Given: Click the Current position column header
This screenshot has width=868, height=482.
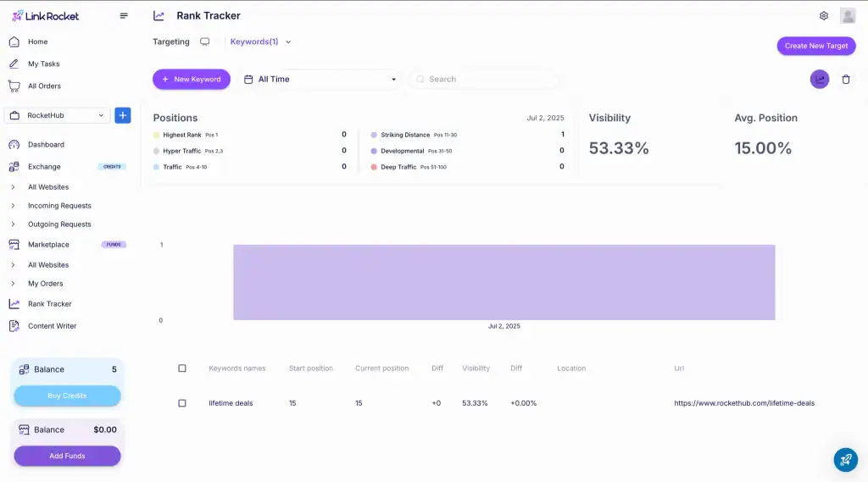Looking at the screenshot, I should (382, 368).
